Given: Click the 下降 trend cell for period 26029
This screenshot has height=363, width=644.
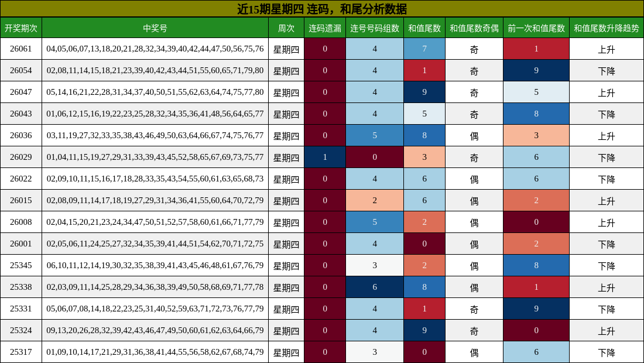Looking at the screenshot, I should (606, 157).
